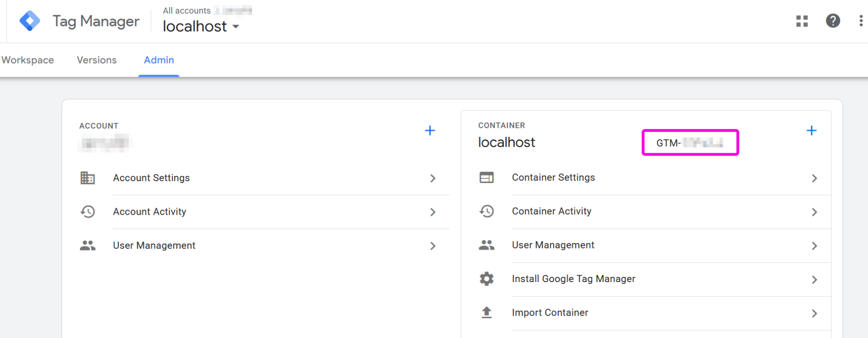This screenshot has width=868, height=338.
Task: Expand Container Activity with its chevron arrow
Action: [814, 212]
